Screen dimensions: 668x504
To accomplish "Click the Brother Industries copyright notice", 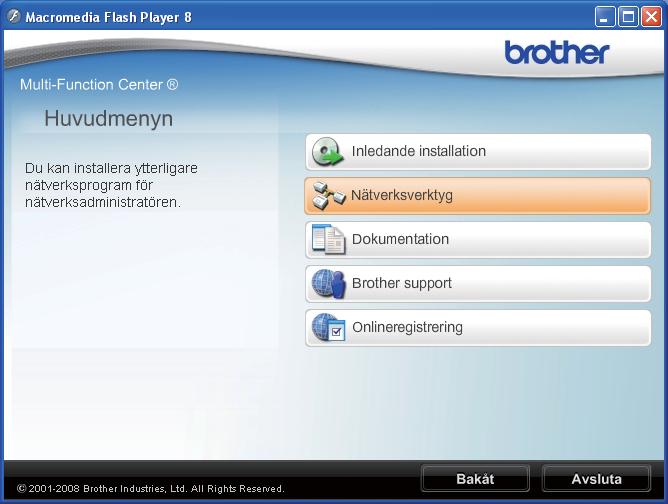I will click(x=150, y=489).
